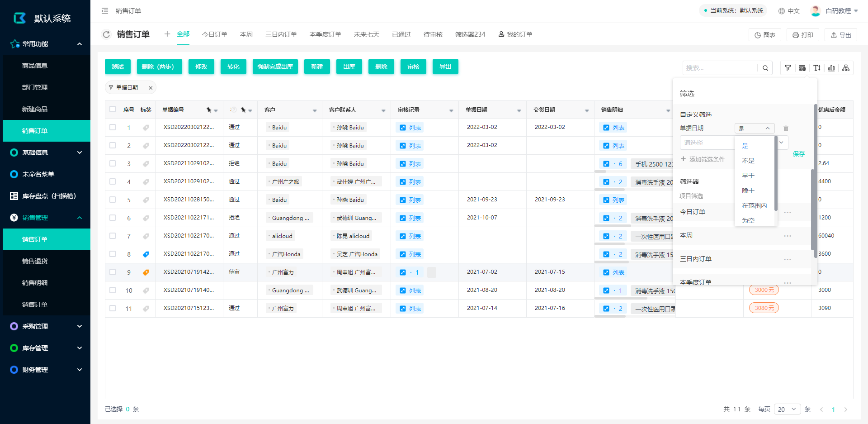868x424 pixels.
Task: Delete the 单据日期 filter condition with the trash icon
Action: (x=786, y=129)
